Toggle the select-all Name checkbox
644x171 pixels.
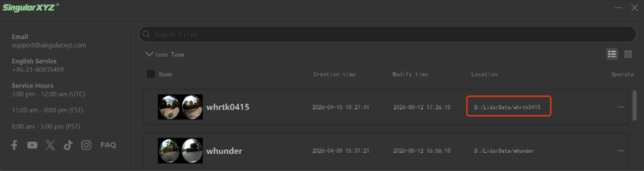click(x=151, y=74)
